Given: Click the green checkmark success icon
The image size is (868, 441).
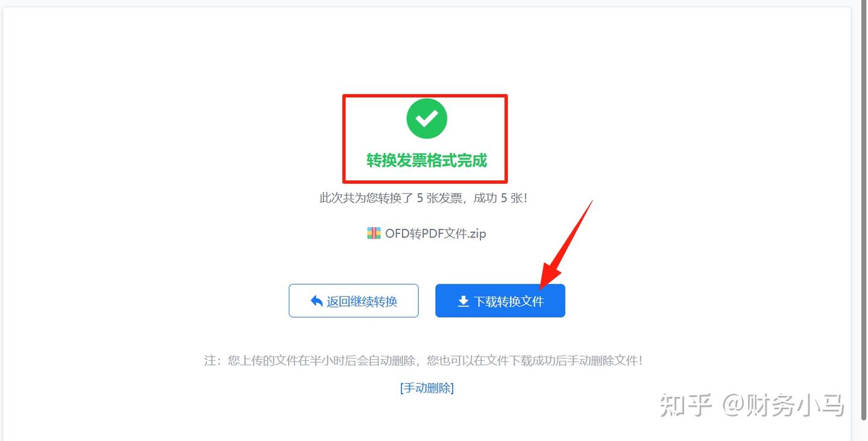Looking at the screenshot, I should pyautogui.click(x=427, y=119).
